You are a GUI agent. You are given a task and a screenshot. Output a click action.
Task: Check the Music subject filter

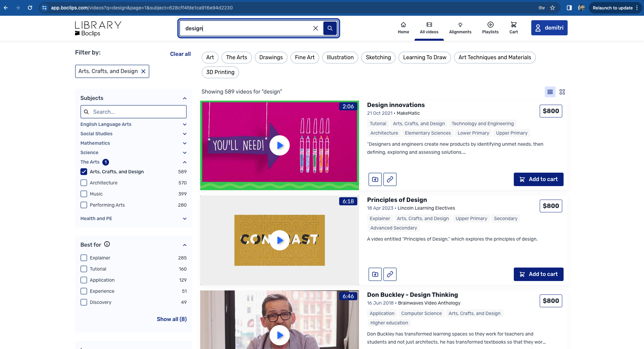(x=84, y=194)
